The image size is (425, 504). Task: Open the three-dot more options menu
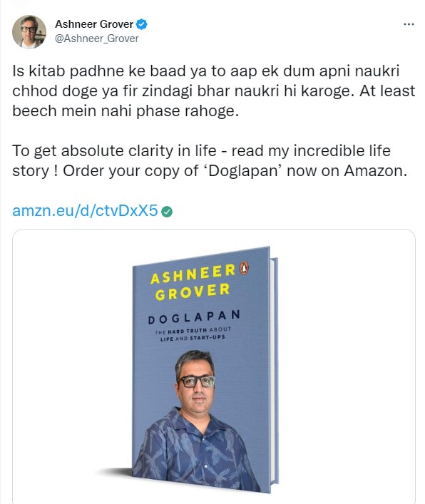click(x=409, y=24)
